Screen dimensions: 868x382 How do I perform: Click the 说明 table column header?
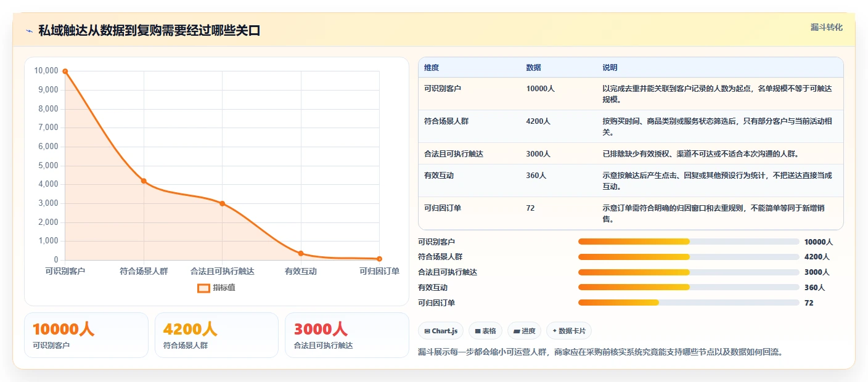pyautogui.click(x=610, y=68)
